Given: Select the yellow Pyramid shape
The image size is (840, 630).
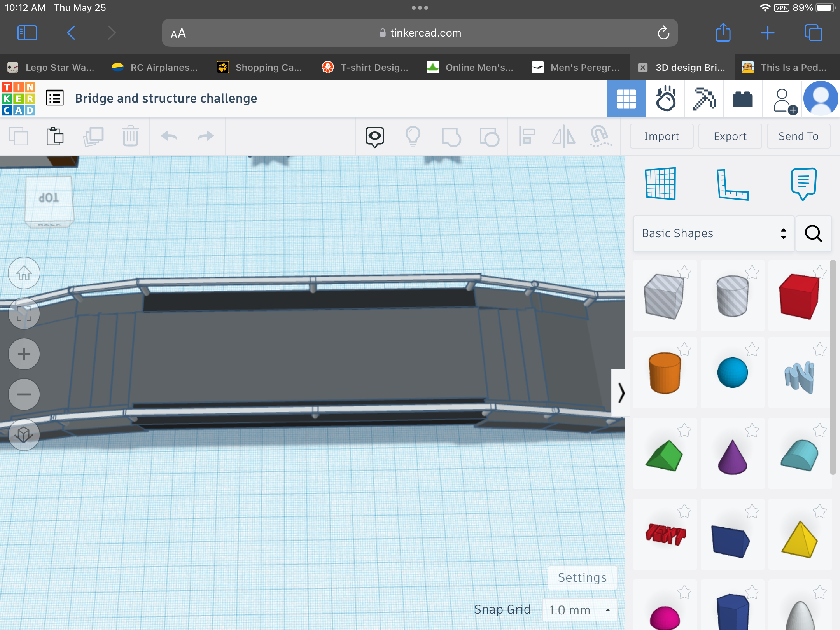Looking at the screenshot, I should (800, 539).
